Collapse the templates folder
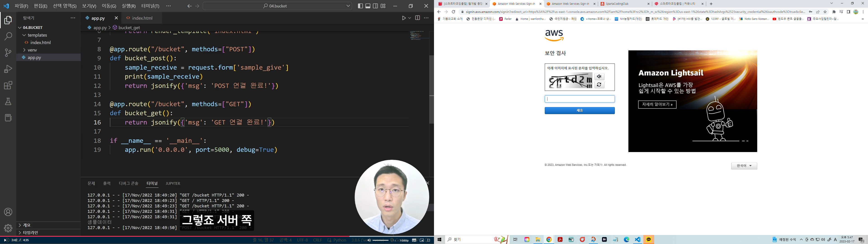The width and height of the screenshot is (868, 244). (24, 35)
